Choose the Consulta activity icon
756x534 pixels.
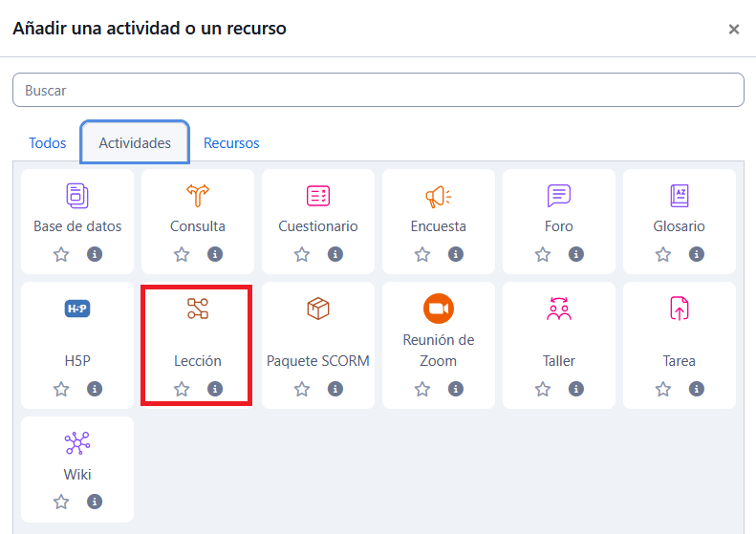pos(198,196)
